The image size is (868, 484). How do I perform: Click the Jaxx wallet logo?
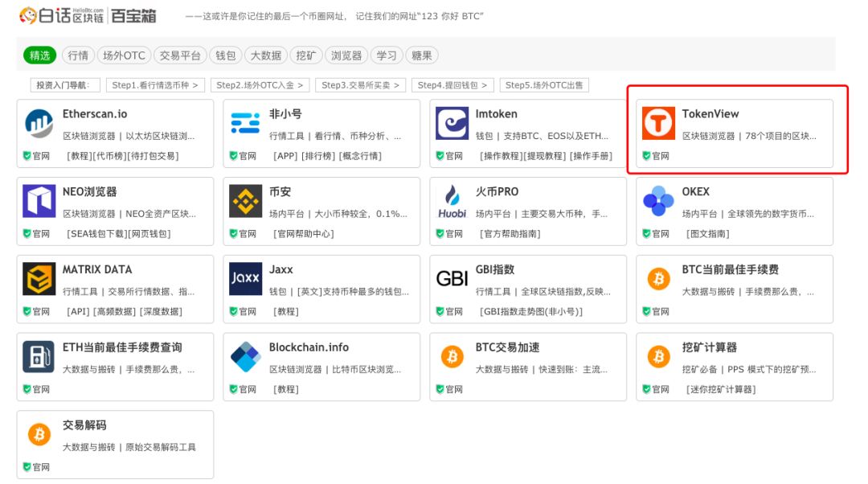coord(245,278)
